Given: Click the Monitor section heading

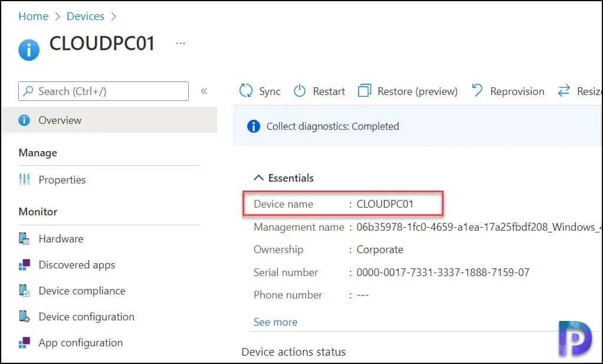Looking at the screenshot, I should point(38,211).
